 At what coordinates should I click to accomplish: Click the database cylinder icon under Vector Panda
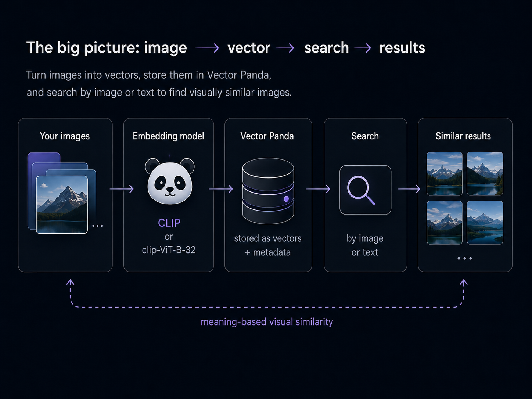click(268, 191)
